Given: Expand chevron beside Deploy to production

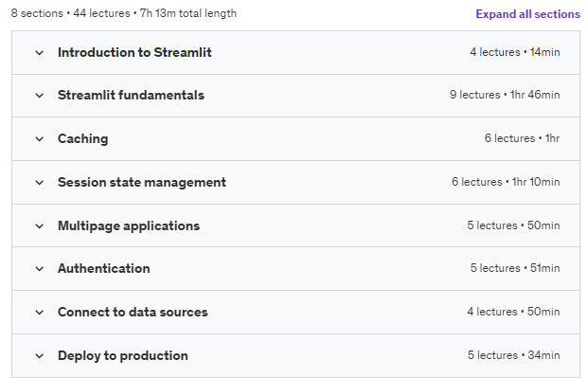Looking at the screenshot, I should coord(40,356).
